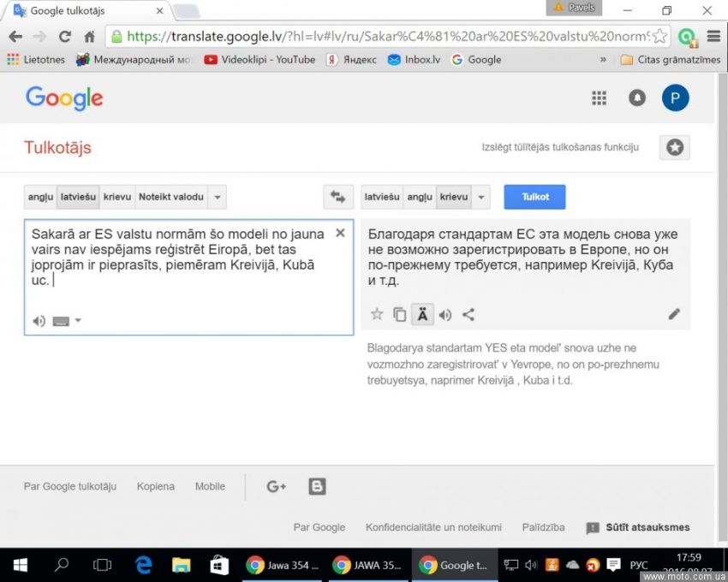
Task: Open the Google apps grid icon
Action: [599, 98]
